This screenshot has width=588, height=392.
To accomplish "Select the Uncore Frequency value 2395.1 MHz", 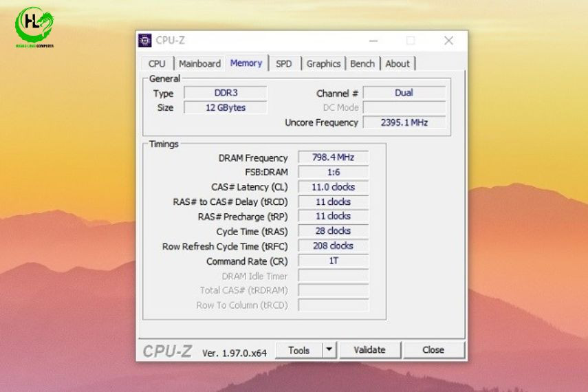I will click(x=404, y=122).
